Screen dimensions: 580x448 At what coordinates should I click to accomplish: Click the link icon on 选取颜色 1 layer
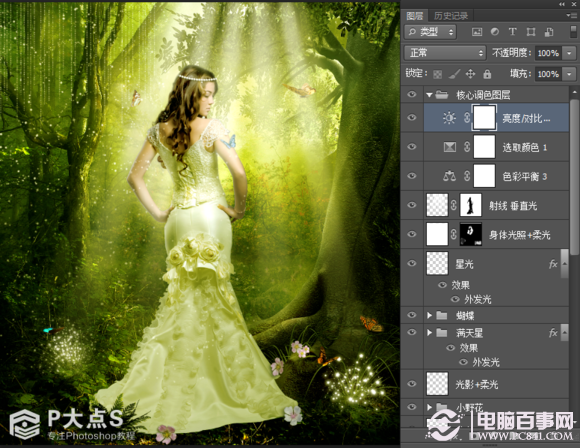click(x=467, y=147)
